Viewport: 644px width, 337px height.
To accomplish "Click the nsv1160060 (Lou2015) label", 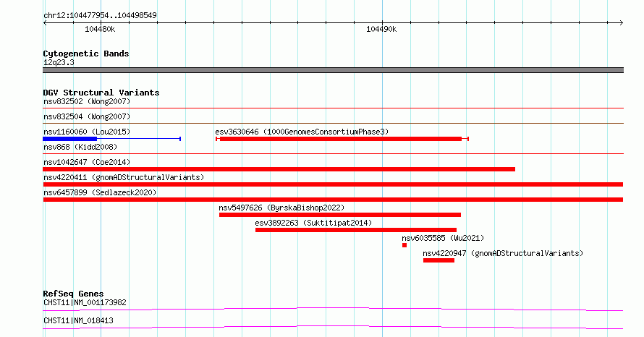I will point(87,132).
